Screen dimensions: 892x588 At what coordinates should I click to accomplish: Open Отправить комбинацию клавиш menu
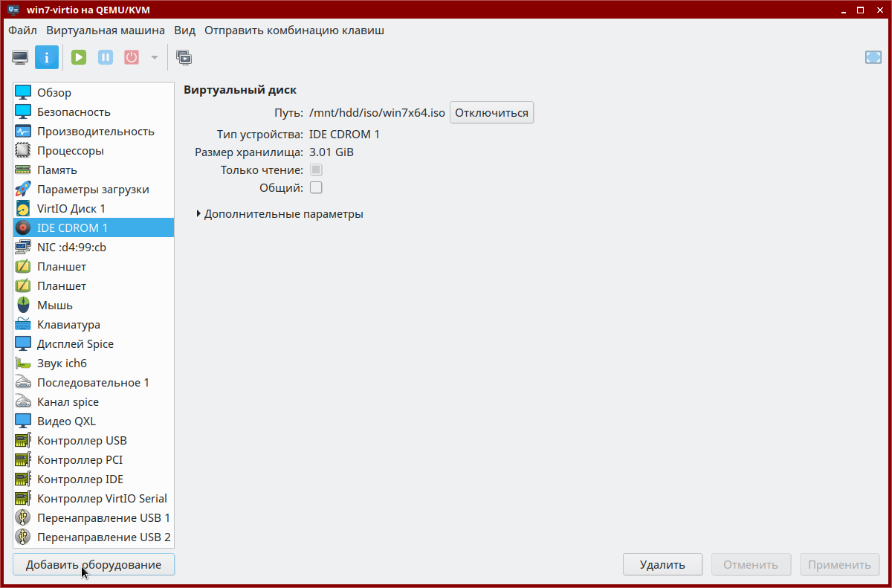click(x=294, y=30)
